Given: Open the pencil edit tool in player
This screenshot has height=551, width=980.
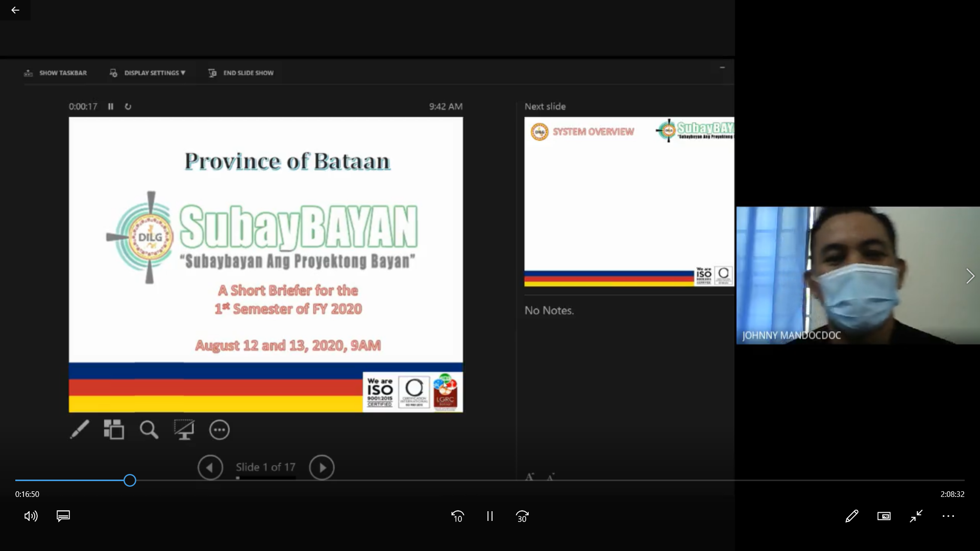Looking at the screenshot, I should click(x=851, y=516).
